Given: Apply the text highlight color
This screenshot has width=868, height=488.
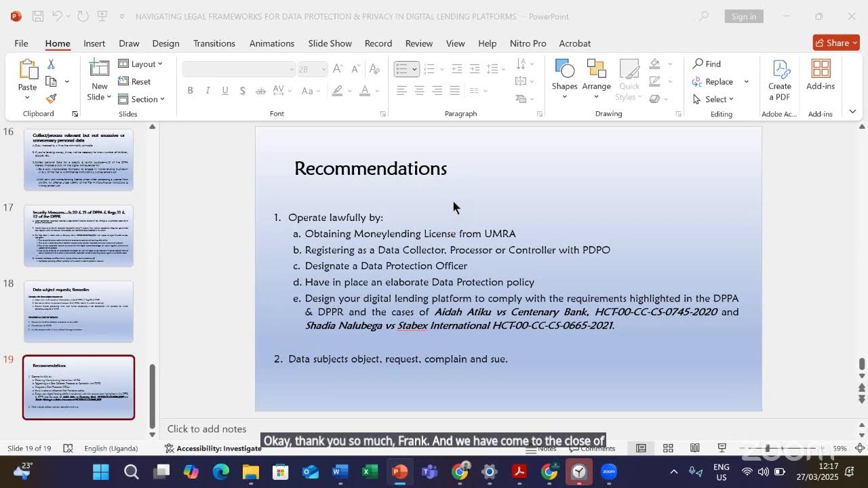Looking at the screenshot, I should click(x=336, y=91).
